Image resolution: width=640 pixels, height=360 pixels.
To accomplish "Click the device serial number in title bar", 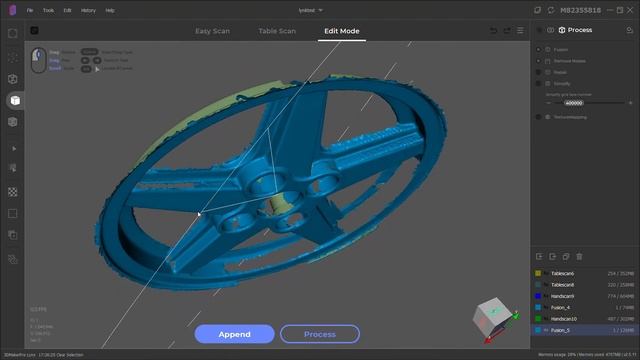I will [x=580, y=10].
